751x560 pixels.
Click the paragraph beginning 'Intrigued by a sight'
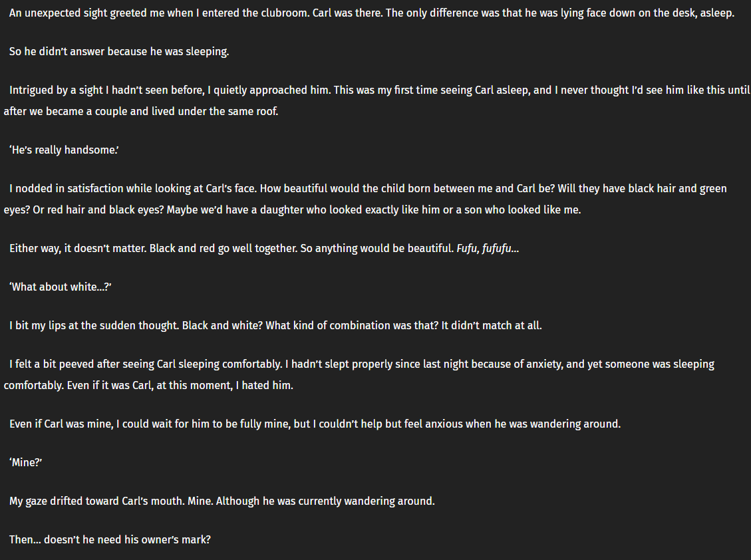click(376, 100)
